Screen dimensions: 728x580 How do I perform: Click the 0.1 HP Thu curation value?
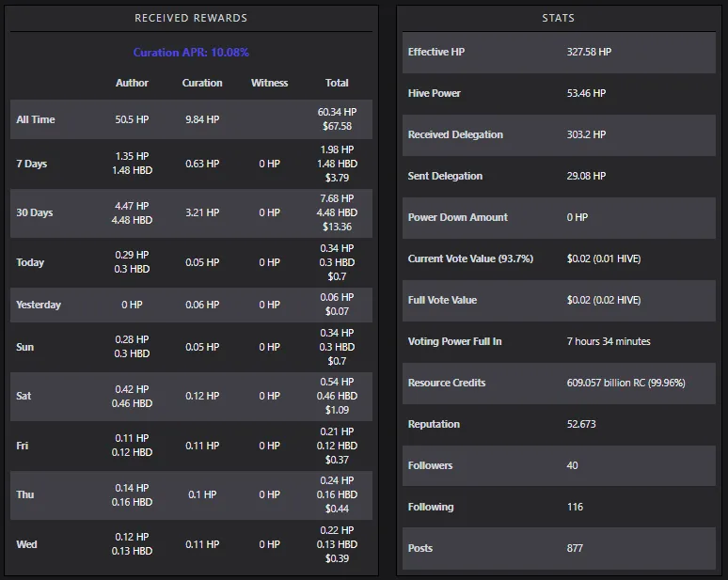[x=202, y=494]
